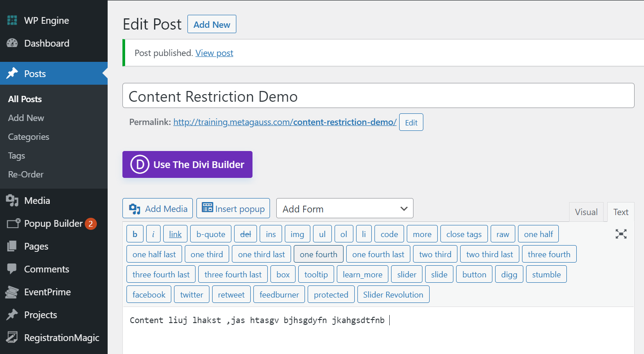Click the Use The Divi Builder button

point(187,164)
